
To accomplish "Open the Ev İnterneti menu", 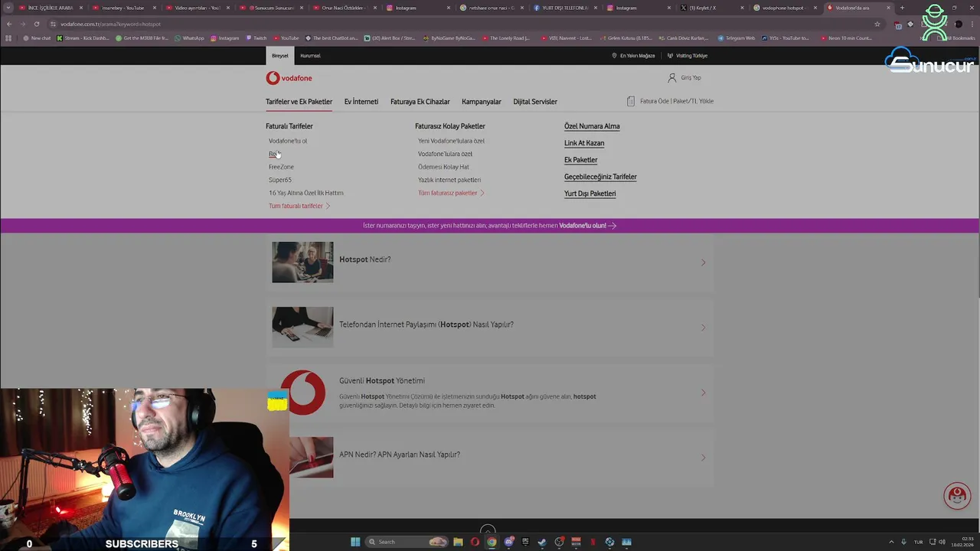I will click(x=361, y=102).
